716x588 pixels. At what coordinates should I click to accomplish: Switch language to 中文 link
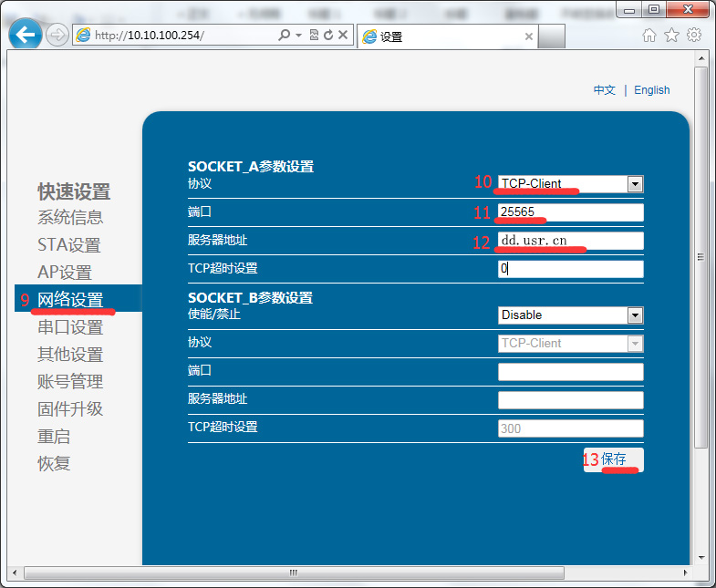(x=604, y=90)
